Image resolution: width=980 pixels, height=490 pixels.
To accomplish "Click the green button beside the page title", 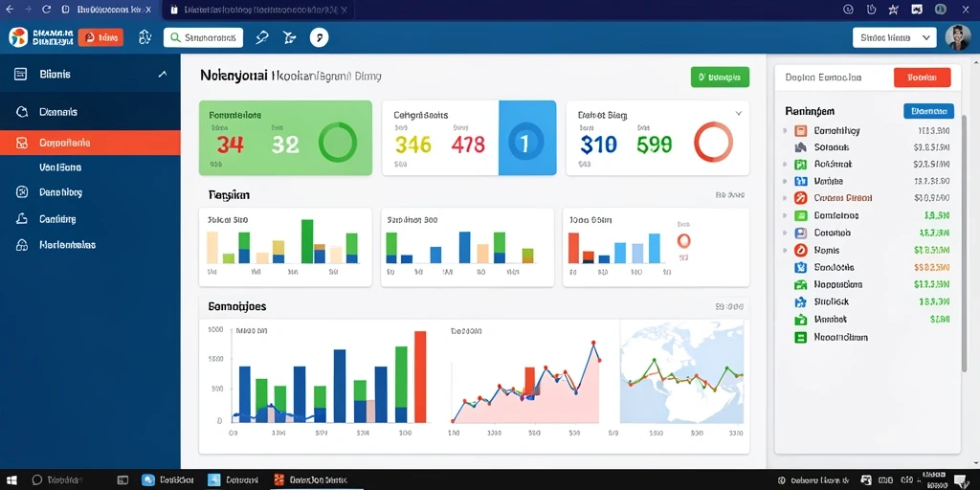I will tap(720, 77).
